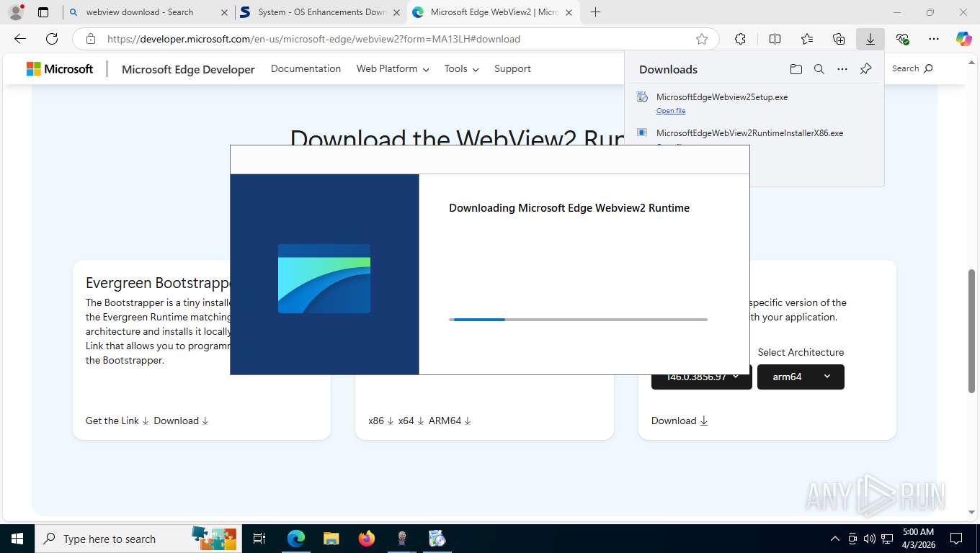Download the Evergreen Bootstrapper
This screenshot has width=980, height=553.
click(181, 421)
